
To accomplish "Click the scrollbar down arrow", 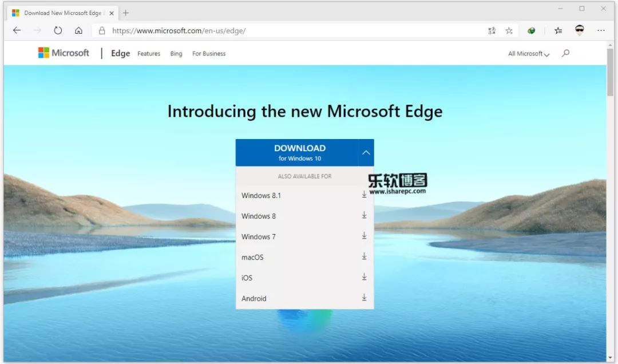I will [x=610, y=358].
